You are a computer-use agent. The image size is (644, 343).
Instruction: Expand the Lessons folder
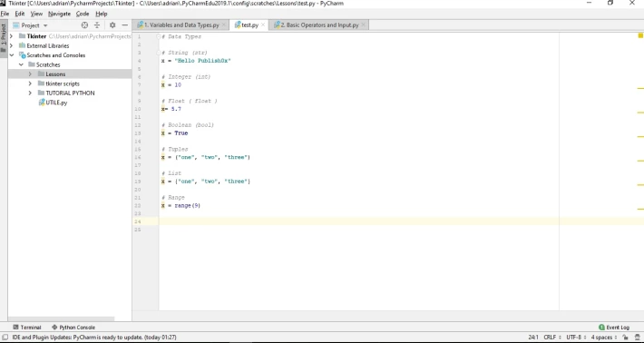click(30, 73)
